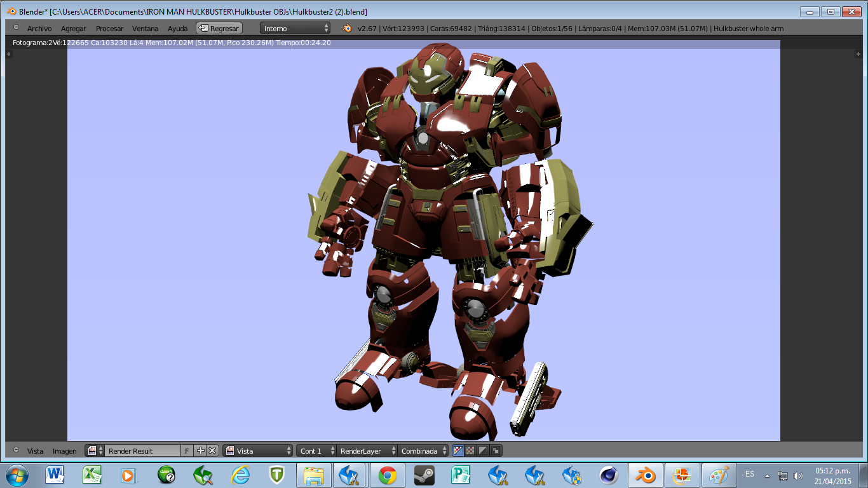Toggle alpha channel display

pos(483,451)
